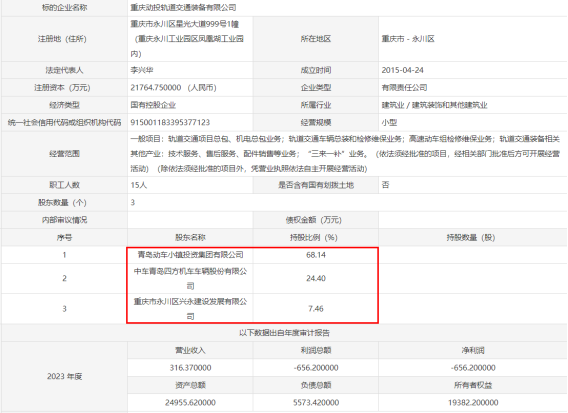This screenshot has width=568, height=413.
Task: Click the 持股比例（%） column header
Action: pos(314,237)
